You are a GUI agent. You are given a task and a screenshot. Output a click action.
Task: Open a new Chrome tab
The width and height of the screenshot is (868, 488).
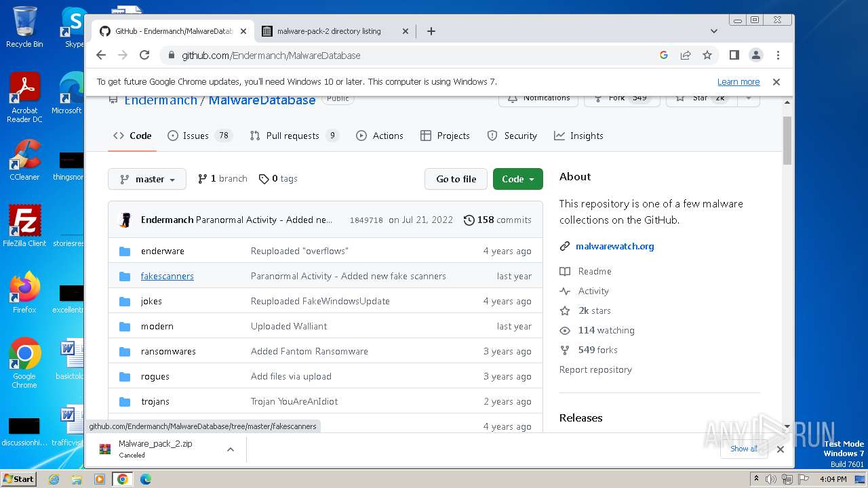pyautogui.click(x=431, y=31)
